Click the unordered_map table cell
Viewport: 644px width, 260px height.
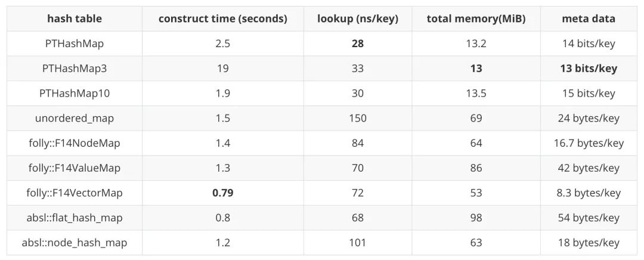point(75,118)
